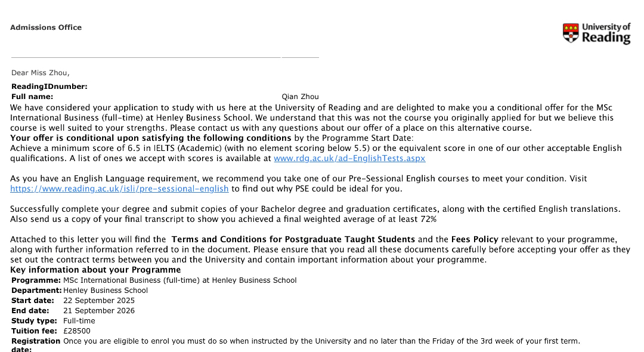This screenshot has height=352, width=644.
Task: Open the pre-sessional English course link
Action: [x=119, y=189]
